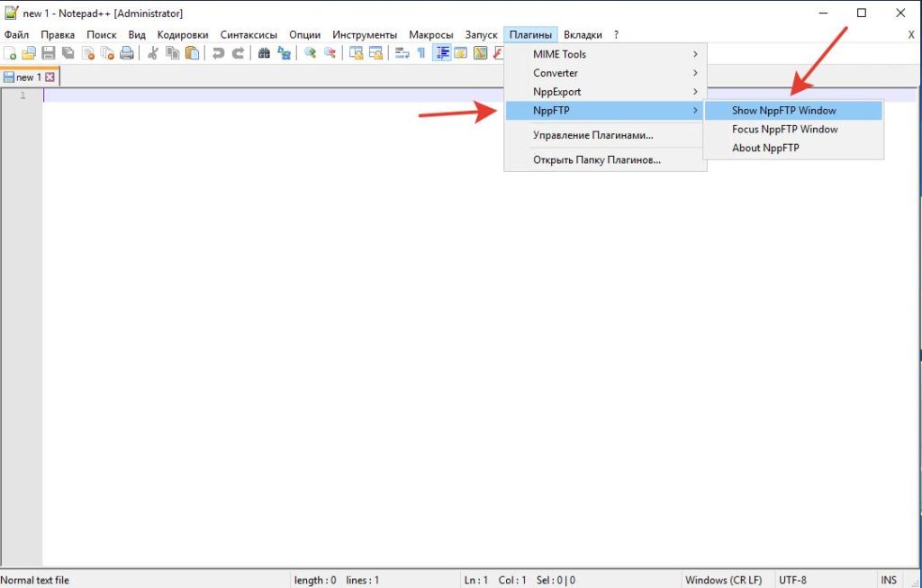
Task: Toggle the Indent guide toolbar icon
Action: [441, 53]
